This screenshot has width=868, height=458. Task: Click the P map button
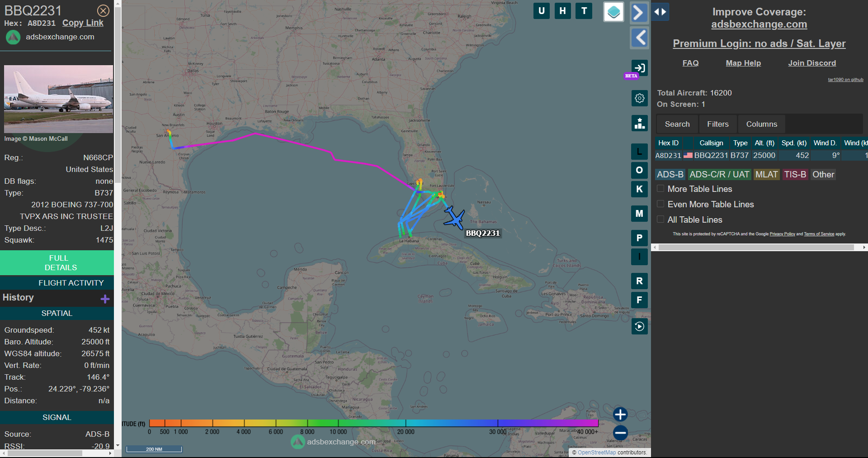[x=639, y=238]
